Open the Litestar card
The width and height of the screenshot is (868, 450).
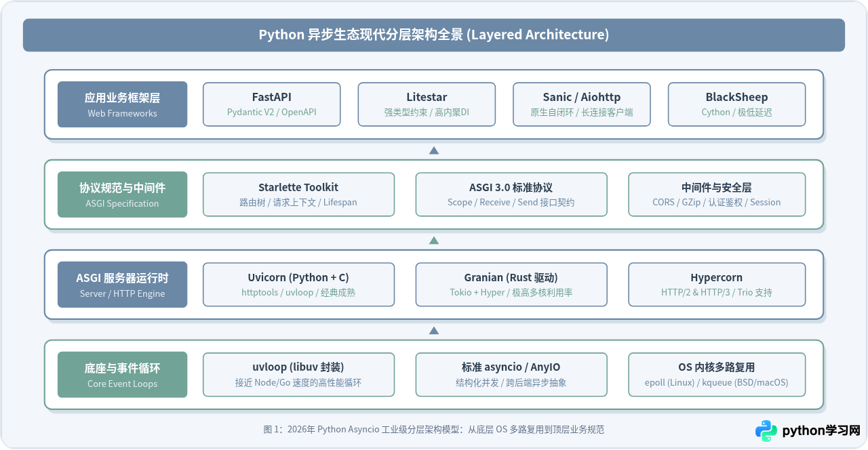[427, 104]
